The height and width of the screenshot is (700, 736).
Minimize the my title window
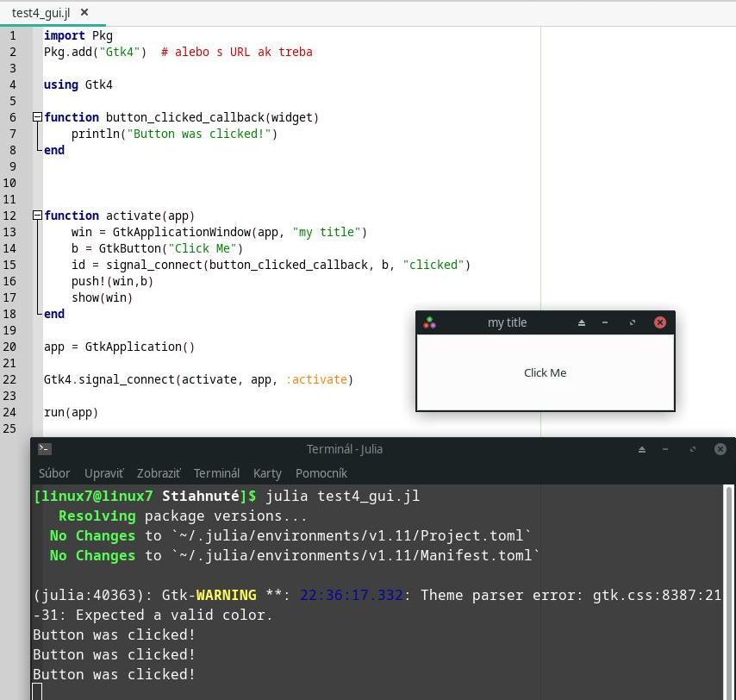(605, 322)
